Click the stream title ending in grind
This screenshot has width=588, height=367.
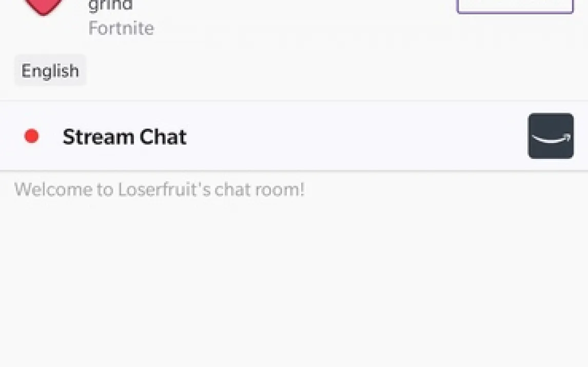(110, 5)
